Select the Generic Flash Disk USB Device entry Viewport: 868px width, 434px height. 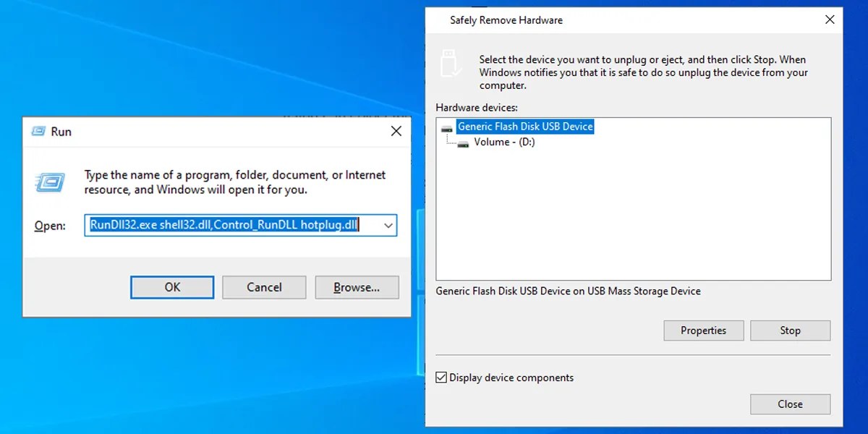tap(526, 126)
